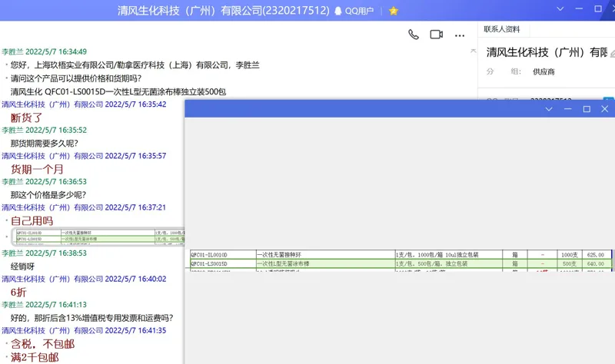The width and height of the screenshot is (615, 364).
Task: Click the chat title 清风生化科技（广州）有限公司(2320217512)
Action: [x=224, y=11]
